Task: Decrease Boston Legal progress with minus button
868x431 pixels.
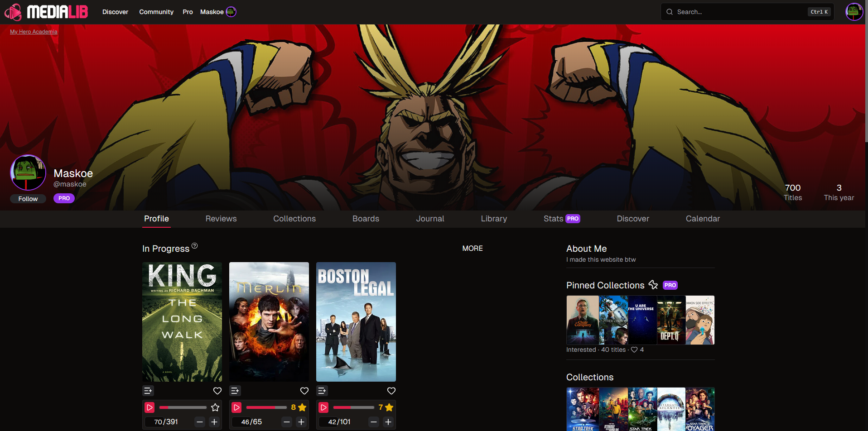Action: click(x=374, y=422)
